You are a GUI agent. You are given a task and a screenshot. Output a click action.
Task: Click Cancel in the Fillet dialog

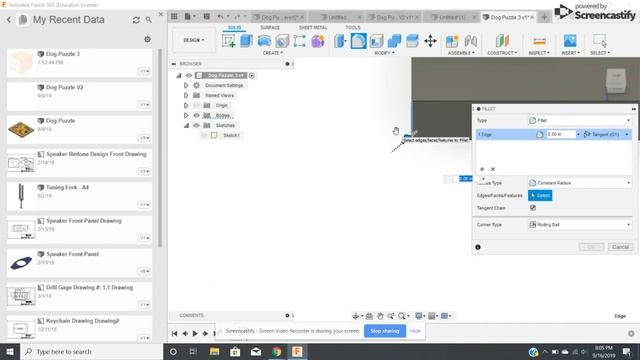click(620, 247)
